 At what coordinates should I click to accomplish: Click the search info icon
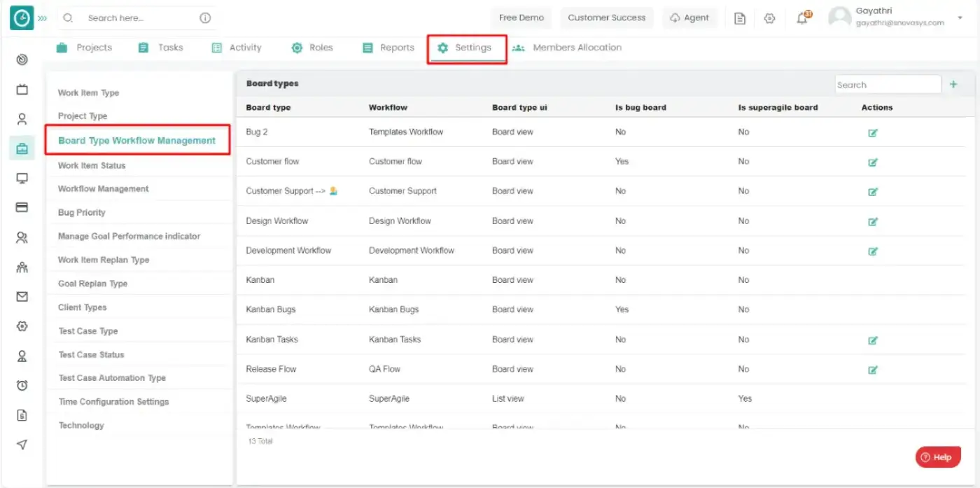[x=205, y=18]
